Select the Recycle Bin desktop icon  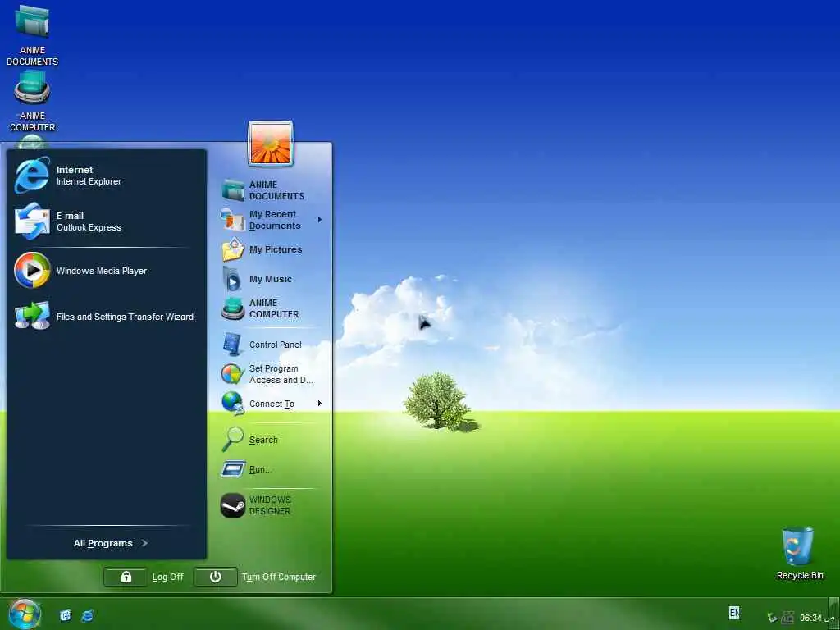pos(800,554)
